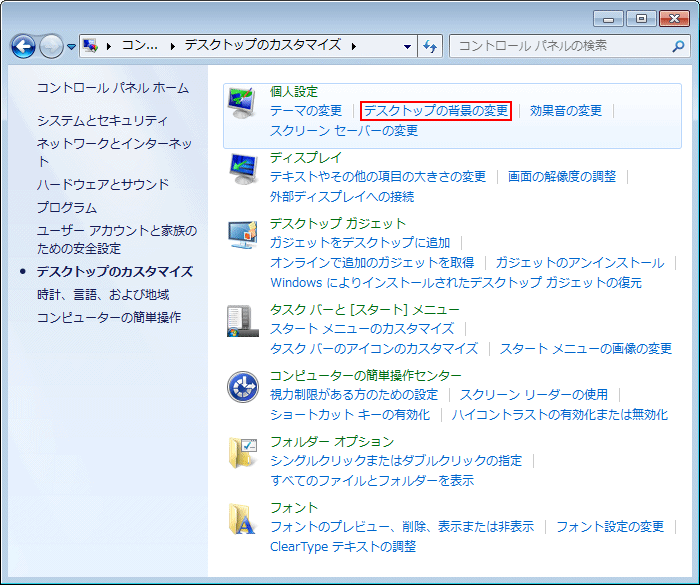Click オンラインで追加のガジェットを取得 link

(x=372, y=263)
